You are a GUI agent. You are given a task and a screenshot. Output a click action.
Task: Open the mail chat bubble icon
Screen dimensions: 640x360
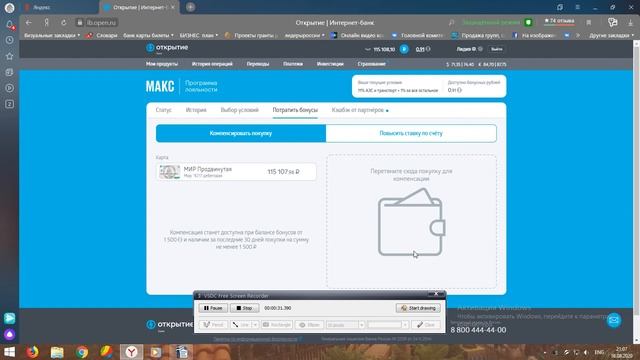click(x=614, y=320)
